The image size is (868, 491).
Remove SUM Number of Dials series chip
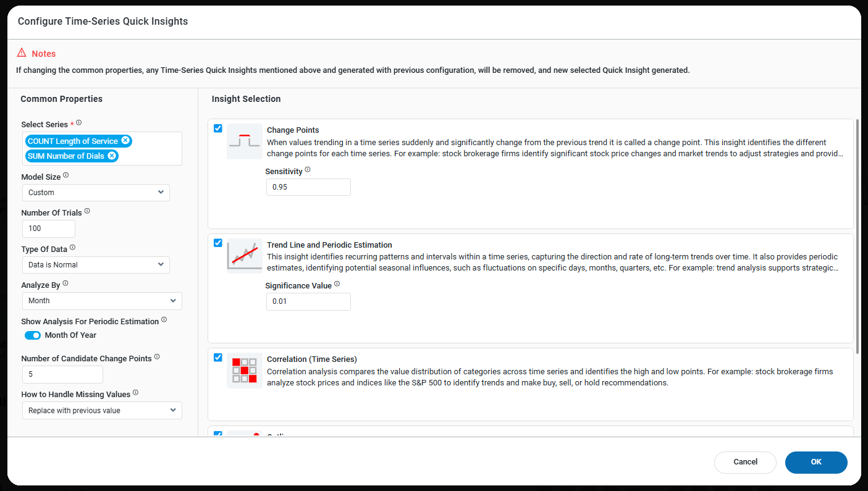[x=112, y=156]
